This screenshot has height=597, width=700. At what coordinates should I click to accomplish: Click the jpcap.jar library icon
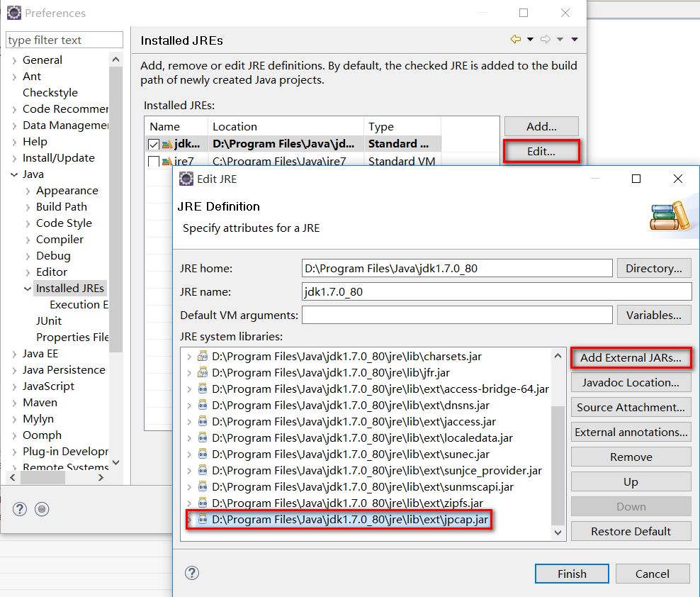tap(203, 519)
